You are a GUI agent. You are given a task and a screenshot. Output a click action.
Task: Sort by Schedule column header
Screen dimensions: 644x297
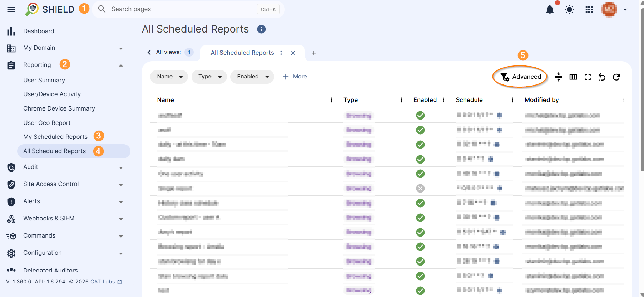click(x=469, y=100)
